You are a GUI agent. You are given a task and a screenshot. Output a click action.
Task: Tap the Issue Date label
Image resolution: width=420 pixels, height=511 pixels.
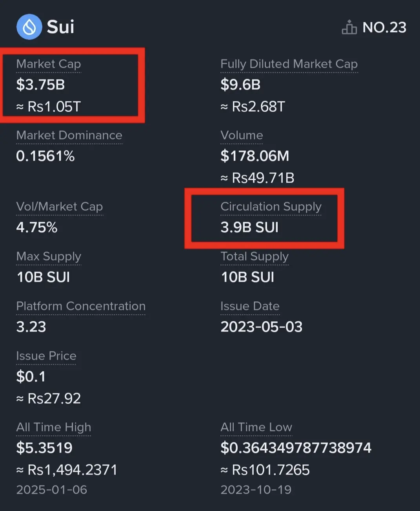250,306
